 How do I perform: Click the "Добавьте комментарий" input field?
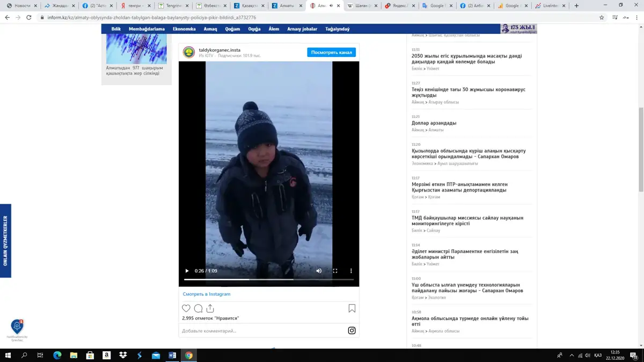pyautogui.click(x=263, y=331)
